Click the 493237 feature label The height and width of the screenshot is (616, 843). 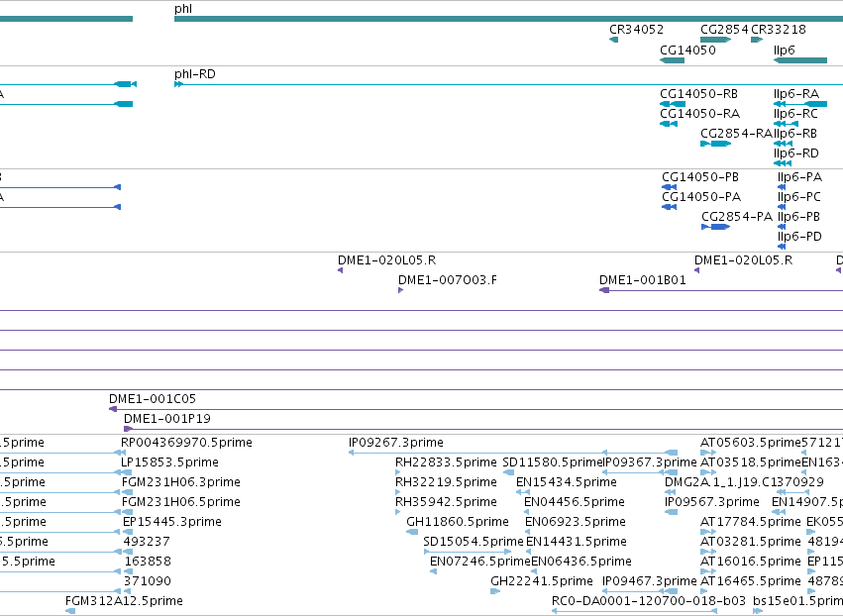coord(147,543)
